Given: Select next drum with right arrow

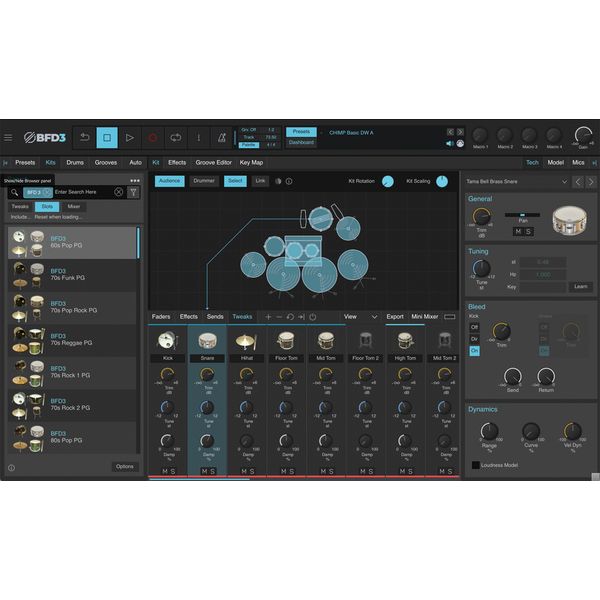Looking at the screenshot, I should pyautogui.click(x=591, y=182).
